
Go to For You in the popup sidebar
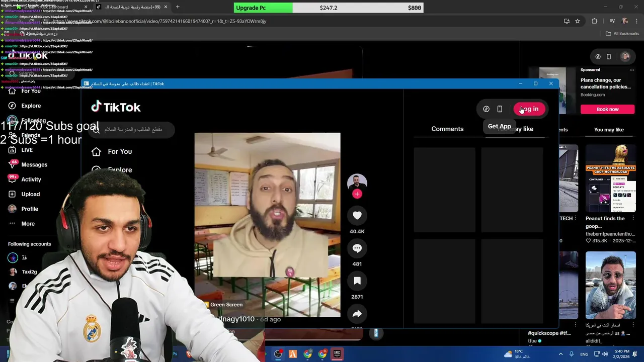click(x=112, y=151)
